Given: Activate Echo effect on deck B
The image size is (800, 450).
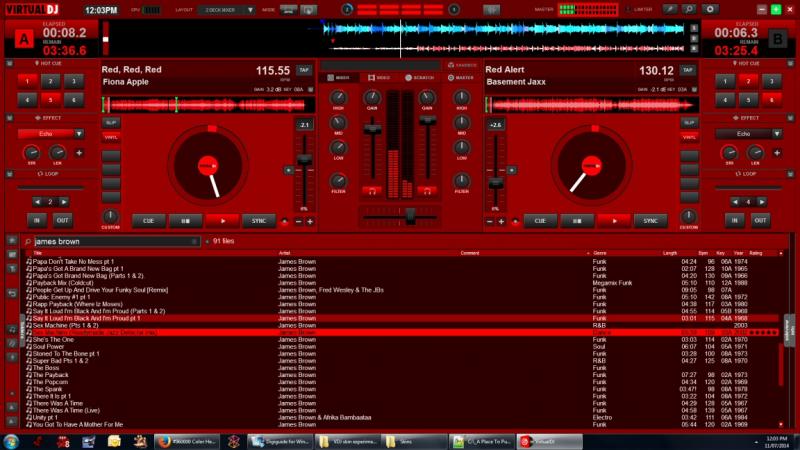Looking at the screenshot, I should (x=743, y=134).
